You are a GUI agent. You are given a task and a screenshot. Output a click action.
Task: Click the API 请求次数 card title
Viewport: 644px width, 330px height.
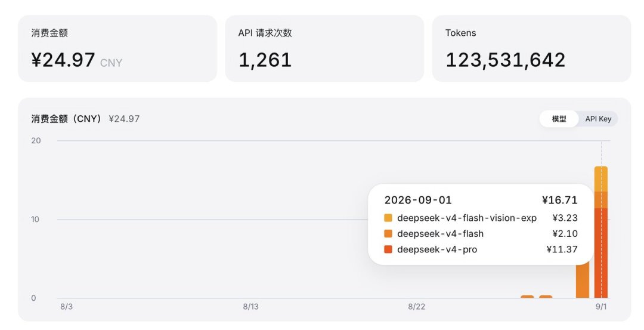point(265,33)
